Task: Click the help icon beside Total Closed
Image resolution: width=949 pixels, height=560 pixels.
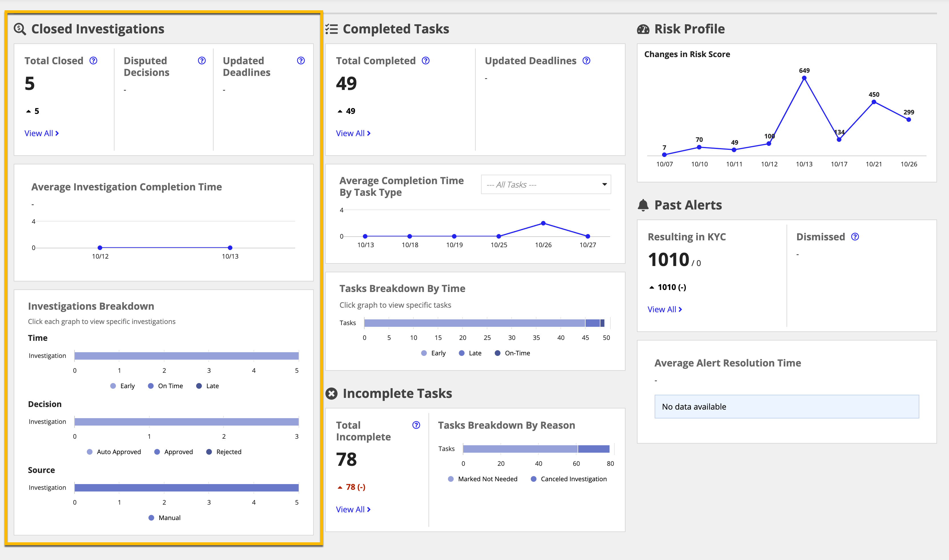Action: 93,61
